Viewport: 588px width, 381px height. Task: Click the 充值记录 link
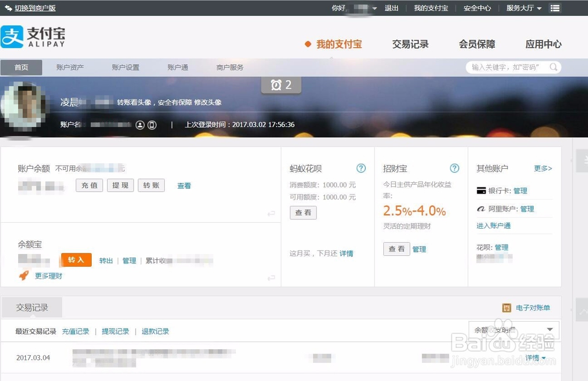coord(75,332)
